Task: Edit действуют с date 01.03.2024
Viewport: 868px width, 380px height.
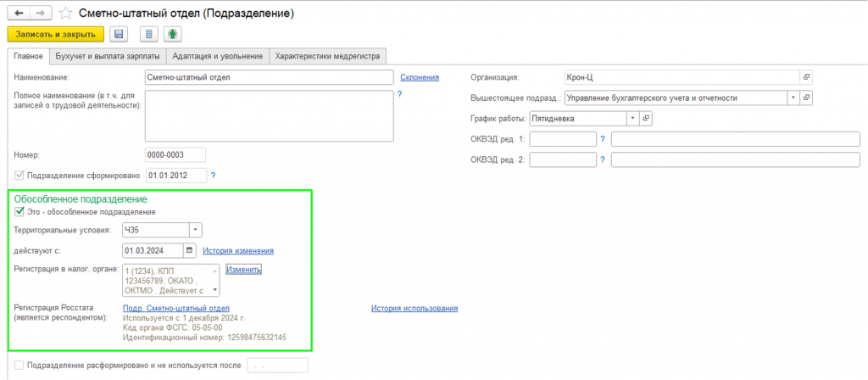Action: click(x=153, y=250)
